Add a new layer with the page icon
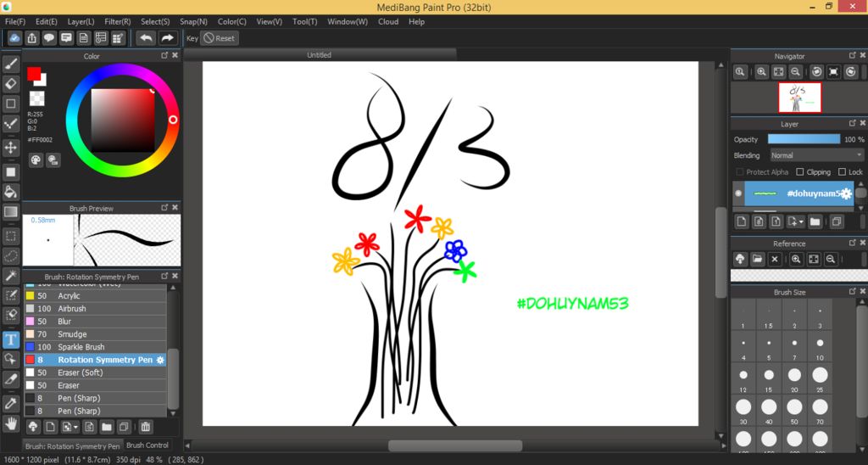868x465 pixels. (742, 221)
